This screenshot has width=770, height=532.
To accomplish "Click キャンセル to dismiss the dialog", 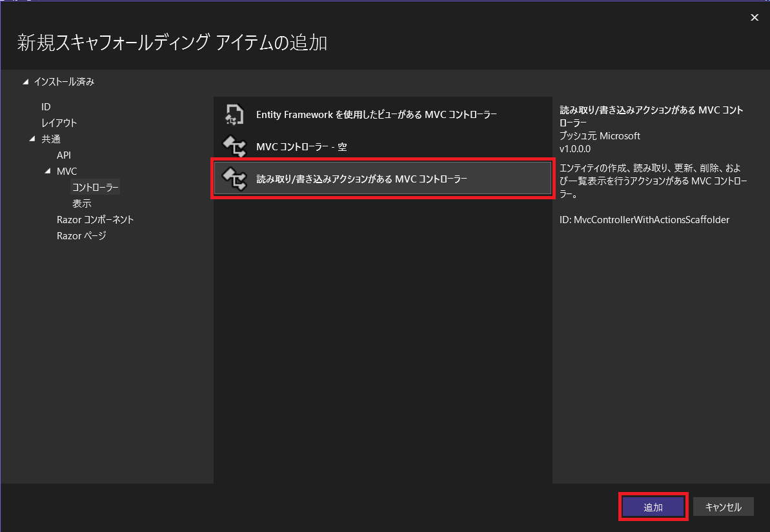I will (x=724, y=506).
